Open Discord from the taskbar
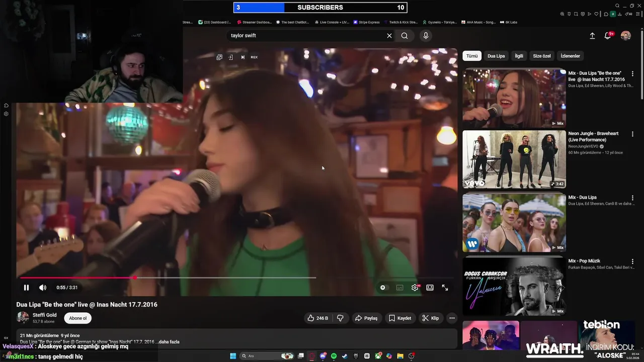Screen dimensions: 644x362 pos(323,356)
